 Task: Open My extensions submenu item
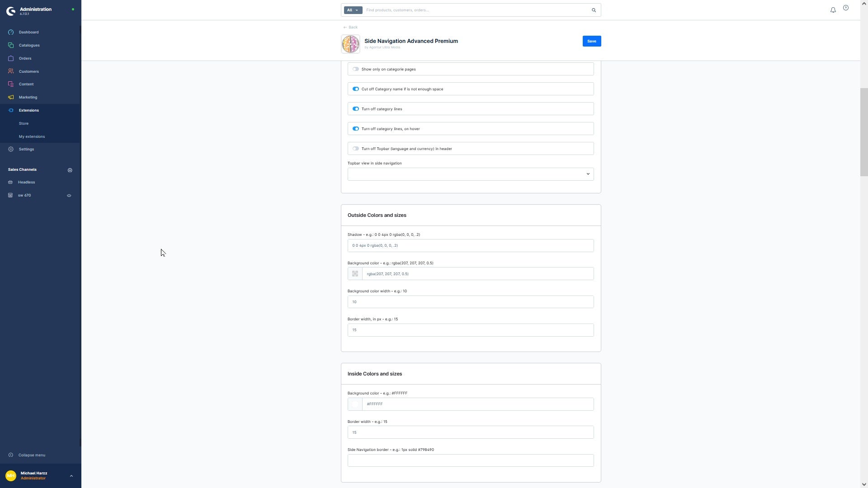(32, 136)
